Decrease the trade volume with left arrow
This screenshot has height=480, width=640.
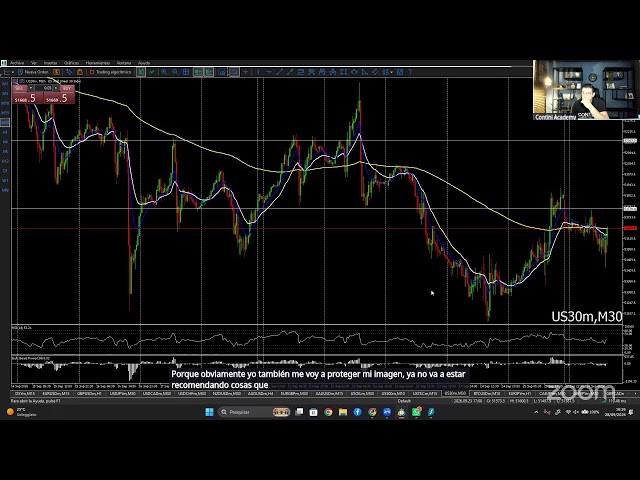pos(30,88)
